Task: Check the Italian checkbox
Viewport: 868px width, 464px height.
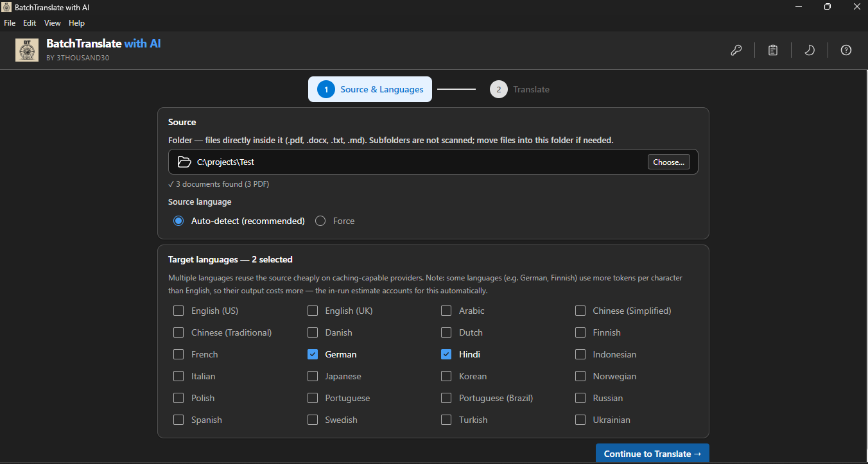Action: pyautogui.click(x=178, y=376)
